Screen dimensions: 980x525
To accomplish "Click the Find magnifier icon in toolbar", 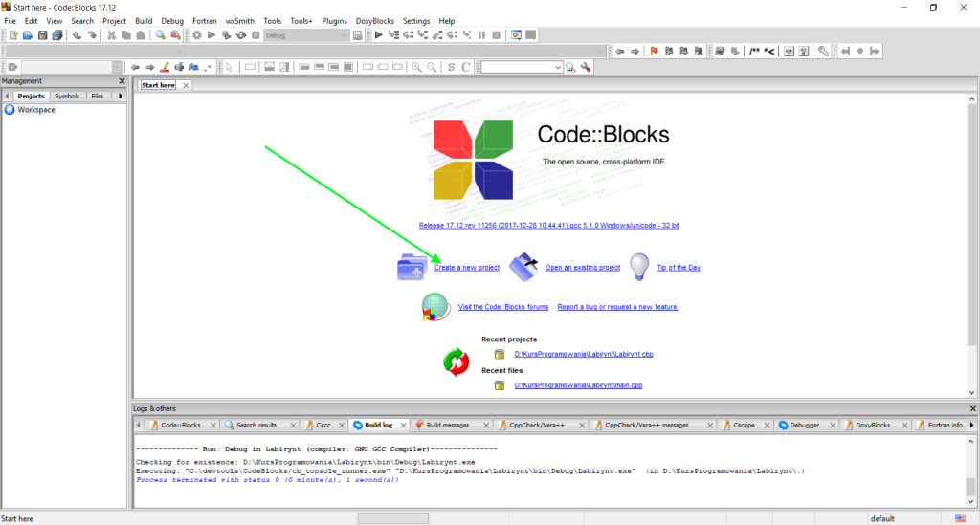I will pyautogui.click(x=161, y=35).
